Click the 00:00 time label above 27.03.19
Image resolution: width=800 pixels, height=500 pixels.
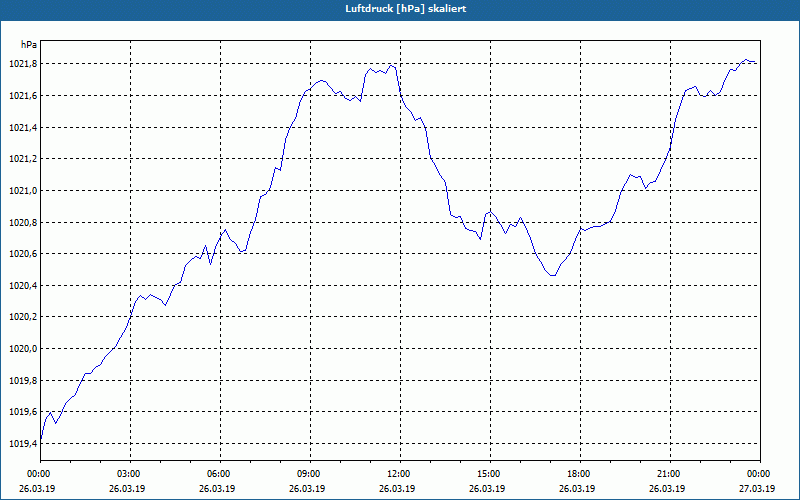coord(757,474)
